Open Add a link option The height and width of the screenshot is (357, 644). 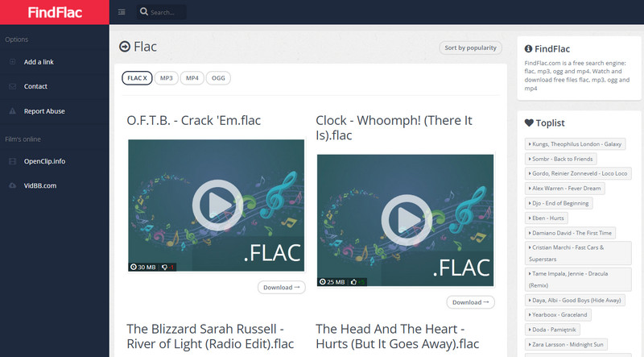click(39, 62)
